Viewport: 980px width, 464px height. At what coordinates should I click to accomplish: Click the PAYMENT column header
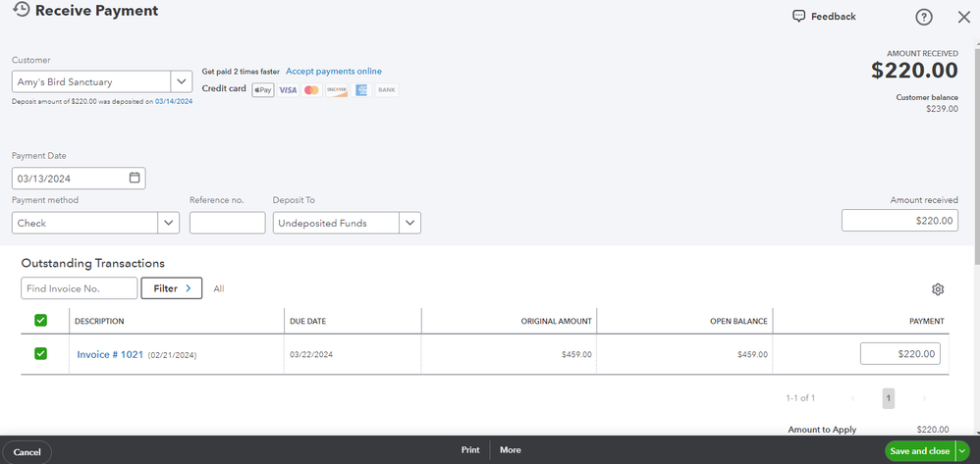926,321
